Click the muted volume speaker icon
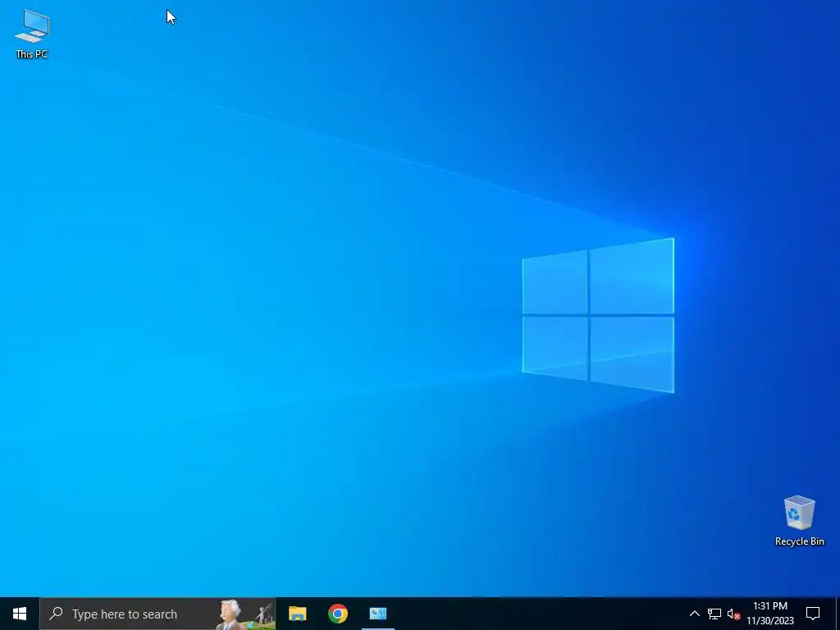The height and width of the screenshot is (630, 840). point(733,614)
